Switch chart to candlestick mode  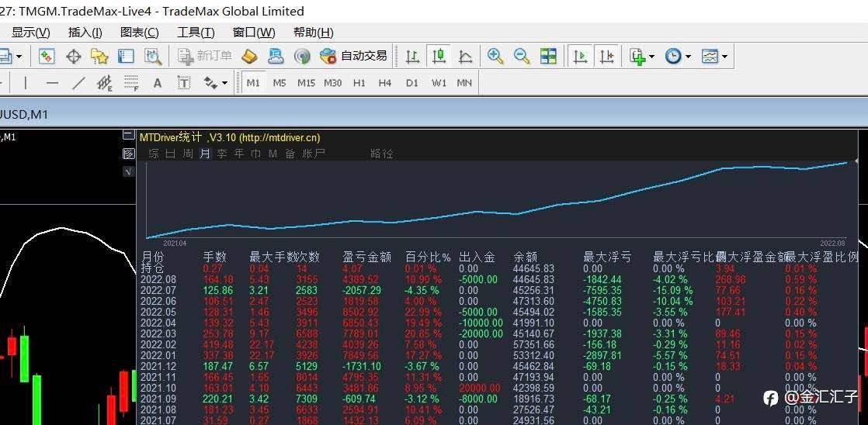click(x=439, y=56)
